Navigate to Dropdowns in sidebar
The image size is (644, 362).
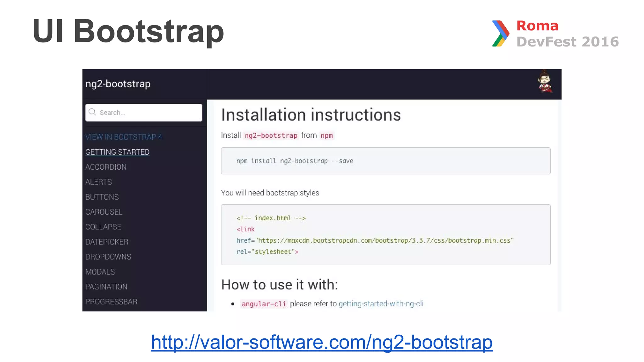tap(108, 257)
